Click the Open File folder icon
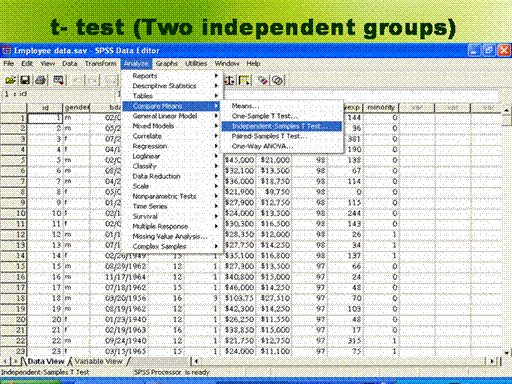This screenshot has width=512, height=384. point(10,80)
